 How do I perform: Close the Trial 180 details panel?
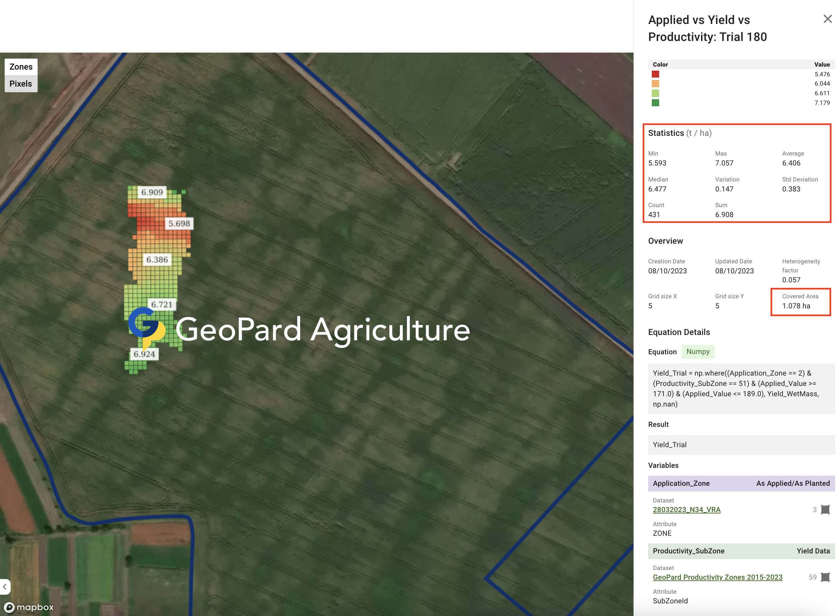(x=827, y=19)
